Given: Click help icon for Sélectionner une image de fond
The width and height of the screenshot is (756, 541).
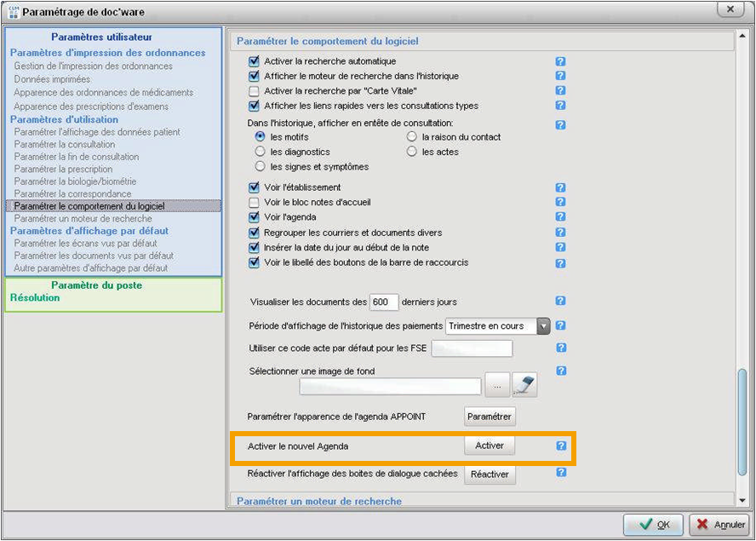Looking at the screenshot, I should pyautogui.click(x=561, y=371).
